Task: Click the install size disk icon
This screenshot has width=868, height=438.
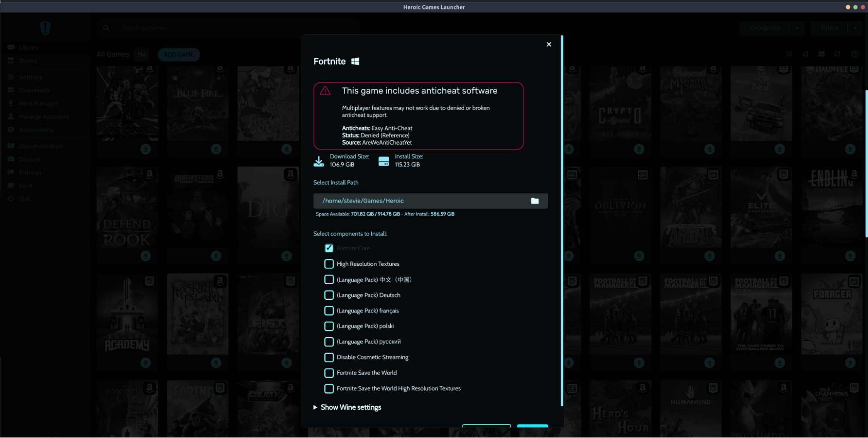Action: (384, 161)
